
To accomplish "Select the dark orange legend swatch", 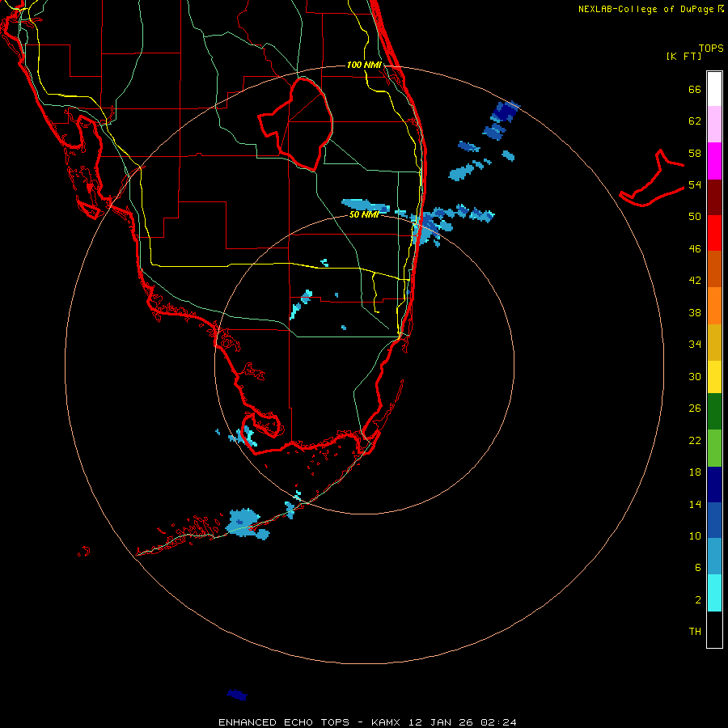I will click(714, 269).
